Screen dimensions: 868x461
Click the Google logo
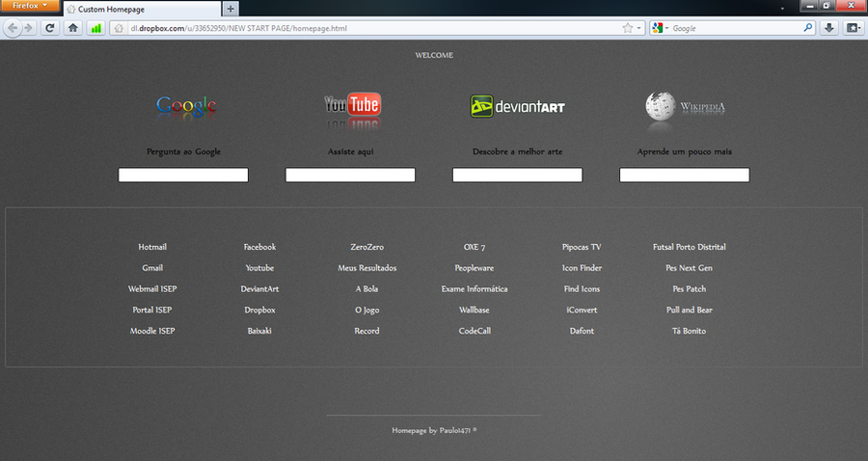pos(186,106)
